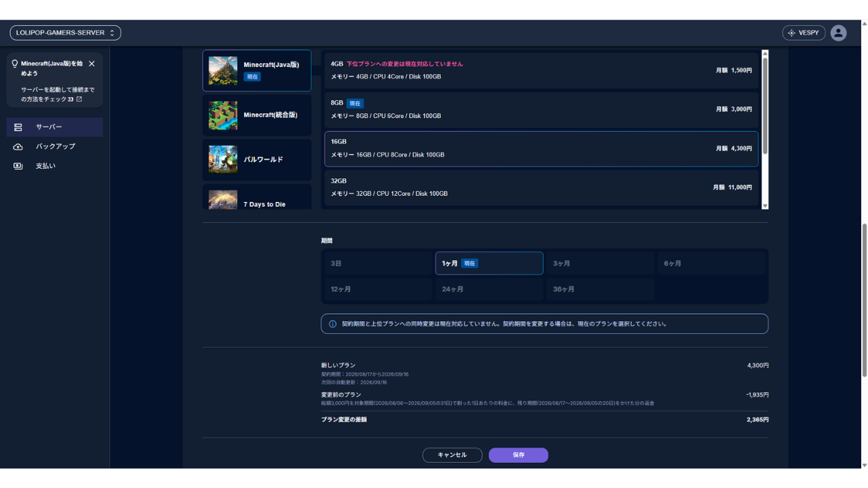Click the 変更前のプラン heading
This screenshot has height=488, width=868.
[341, 394]
